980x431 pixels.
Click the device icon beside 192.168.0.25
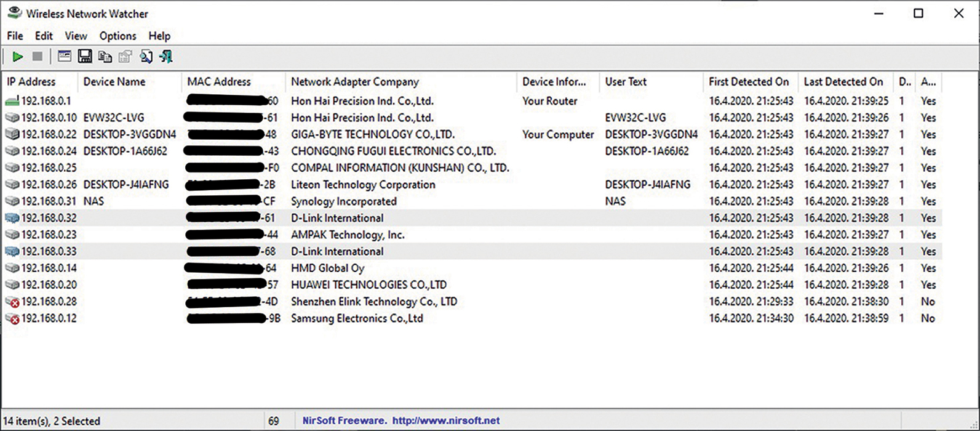click(x=12, y=167)
